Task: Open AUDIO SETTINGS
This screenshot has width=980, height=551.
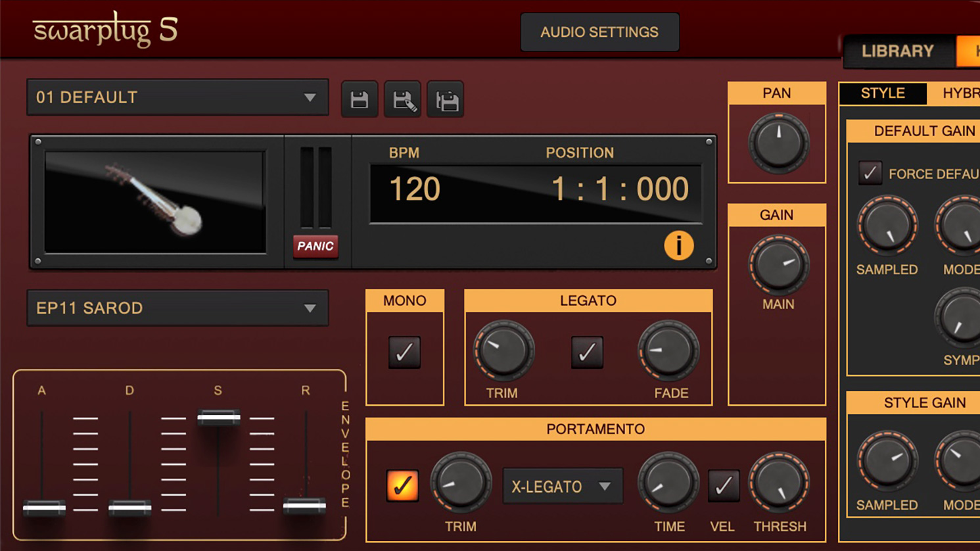Action: coord(599,32)
